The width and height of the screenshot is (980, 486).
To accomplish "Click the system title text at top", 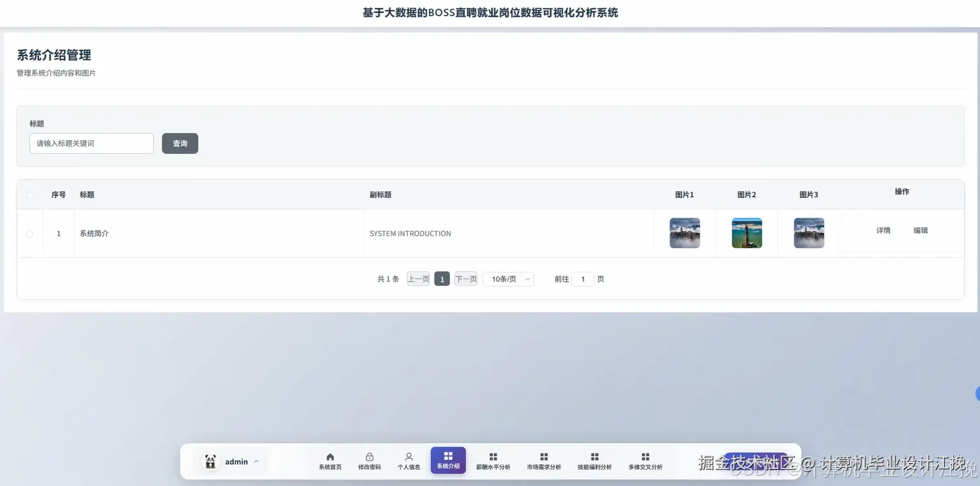I will (x=490, y=12).
